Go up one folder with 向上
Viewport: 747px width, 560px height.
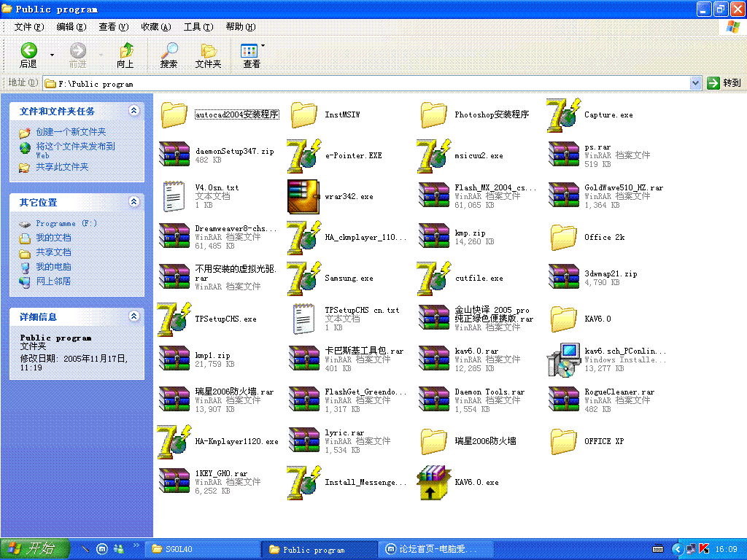pyautogui.click(x=125, y=55)
